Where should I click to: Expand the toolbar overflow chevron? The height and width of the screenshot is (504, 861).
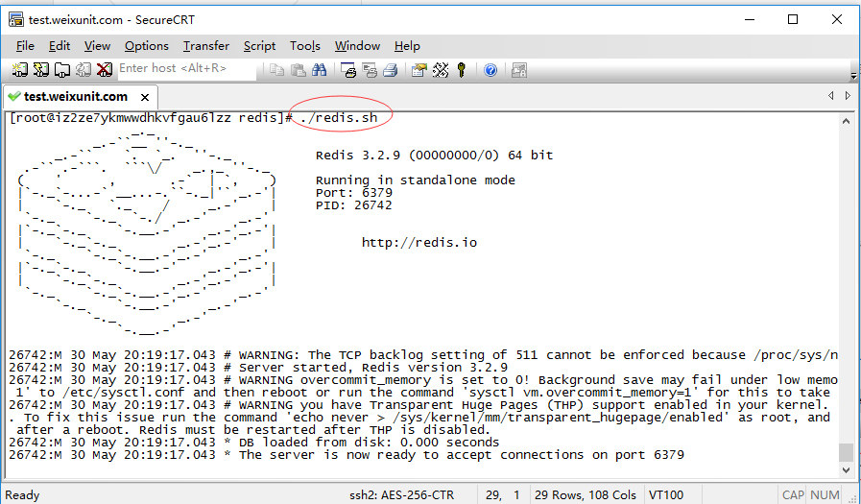pyautogui.click(x=853, y=76)
